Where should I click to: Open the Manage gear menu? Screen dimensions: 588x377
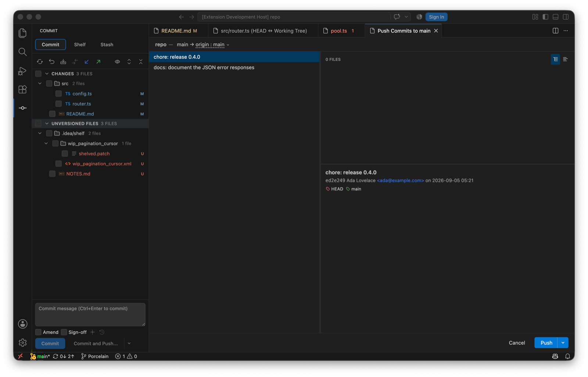coord(22,342)
